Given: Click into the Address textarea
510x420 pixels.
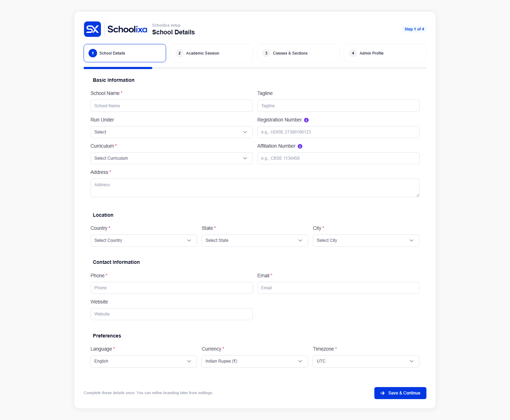Looking at the screenshot, I should (x=255, y=188).
